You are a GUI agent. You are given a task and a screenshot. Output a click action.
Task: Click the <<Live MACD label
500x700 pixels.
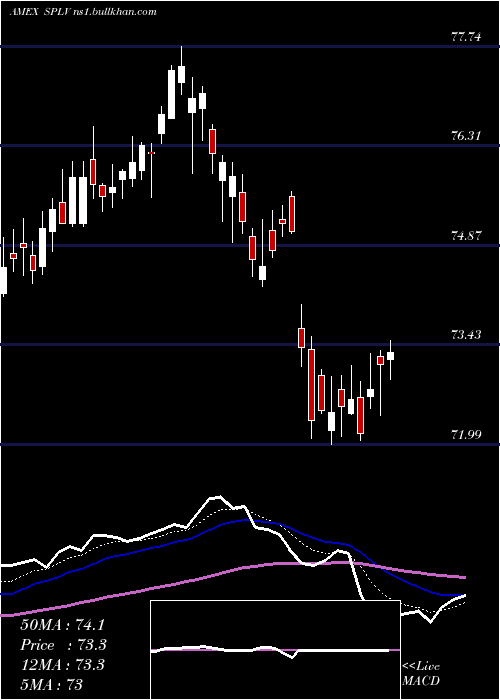pos(421,673)
